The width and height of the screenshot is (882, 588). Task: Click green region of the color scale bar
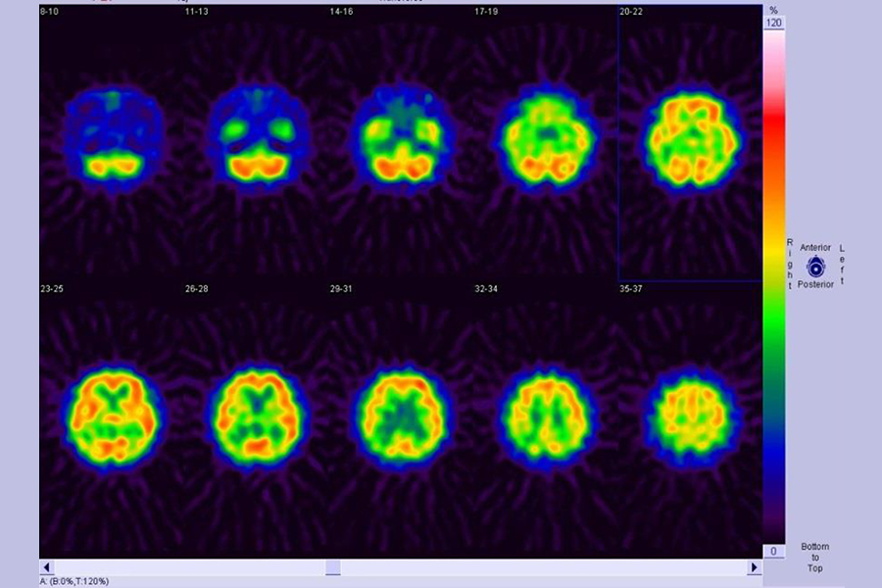(x=773, y=314)
